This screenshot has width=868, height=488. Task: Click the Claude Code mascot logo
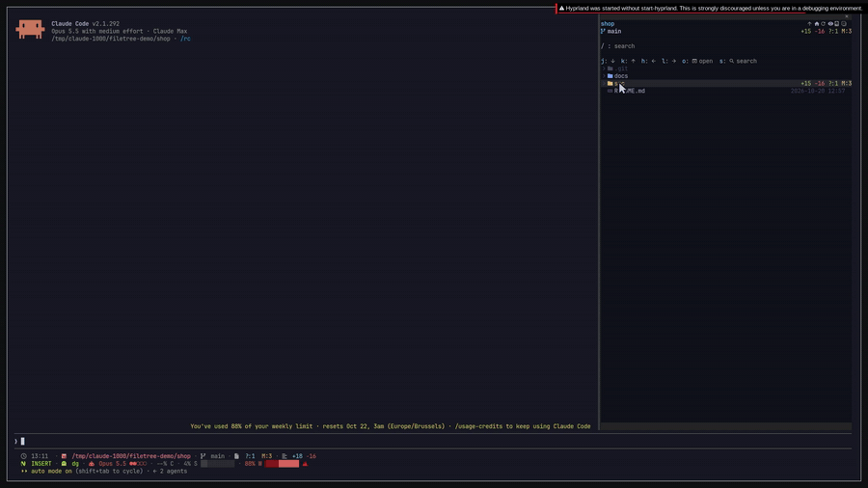tap(30, 29)
